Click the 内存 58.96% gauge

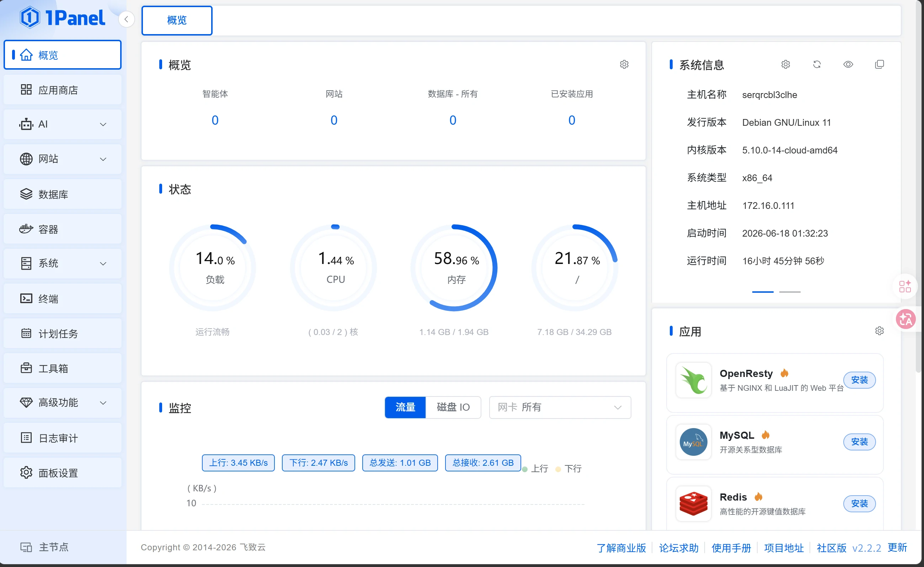tap(454, 268)
